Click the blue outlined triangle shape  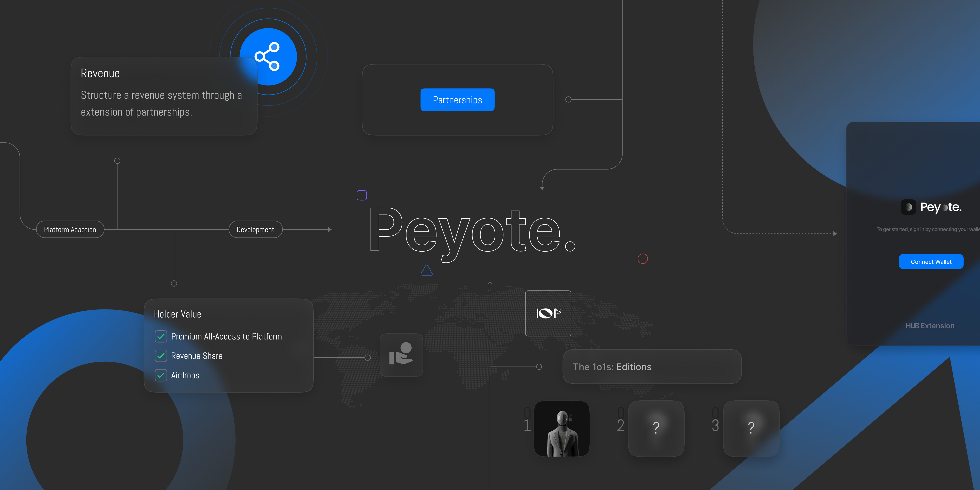pyautogui.click(x=427, y=270)
